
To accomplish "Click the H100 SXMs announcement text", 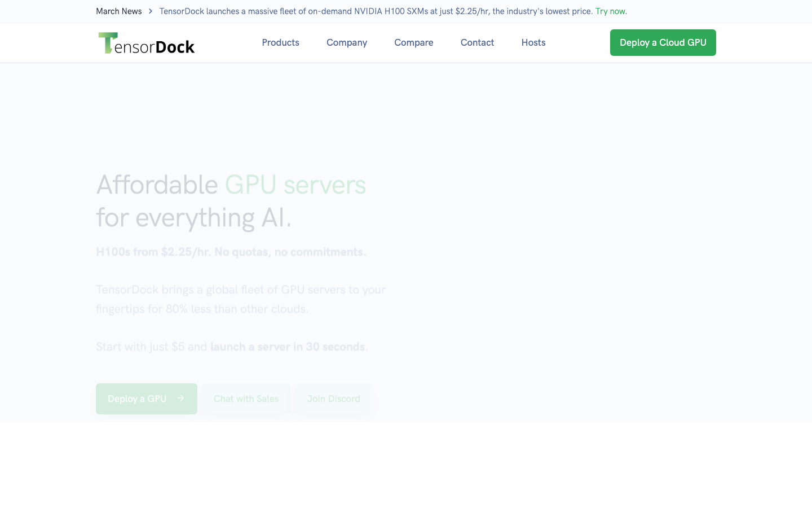I will [376, 11].
